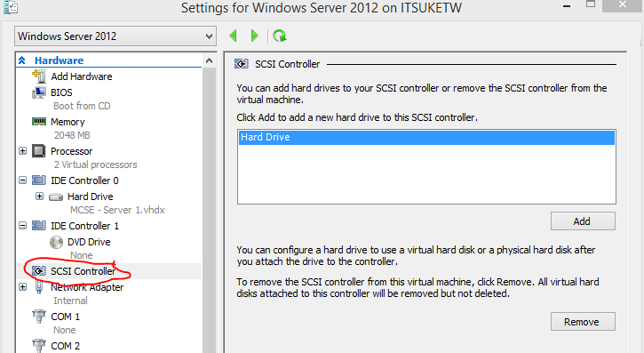Viewport: 644px width, 353px height.
Task: Click the BIOS computer icon
Action: (x=38, y=92)
